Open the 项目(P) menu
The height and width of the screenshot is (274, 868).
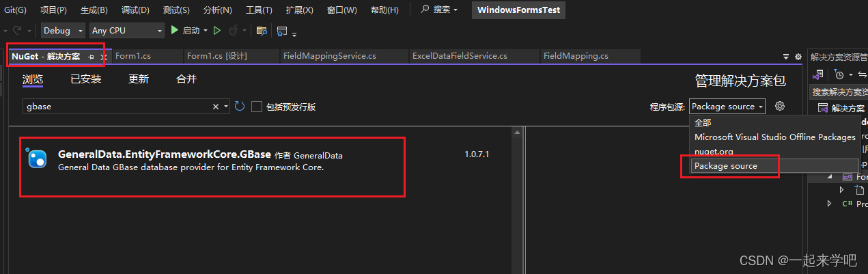pos(53,10)
